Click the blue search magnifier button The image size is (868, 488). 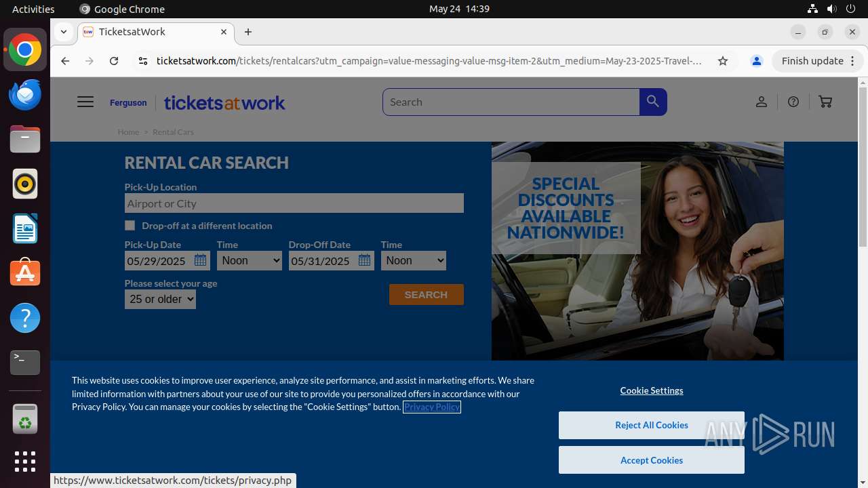tap(653, 102)
